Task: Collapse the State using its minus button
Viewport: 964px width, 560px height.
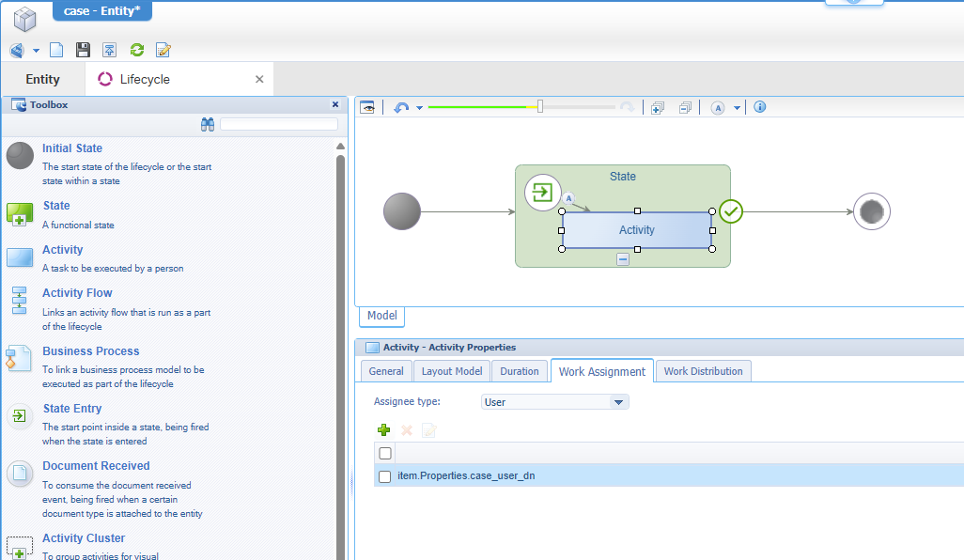Action: [623, 259]
